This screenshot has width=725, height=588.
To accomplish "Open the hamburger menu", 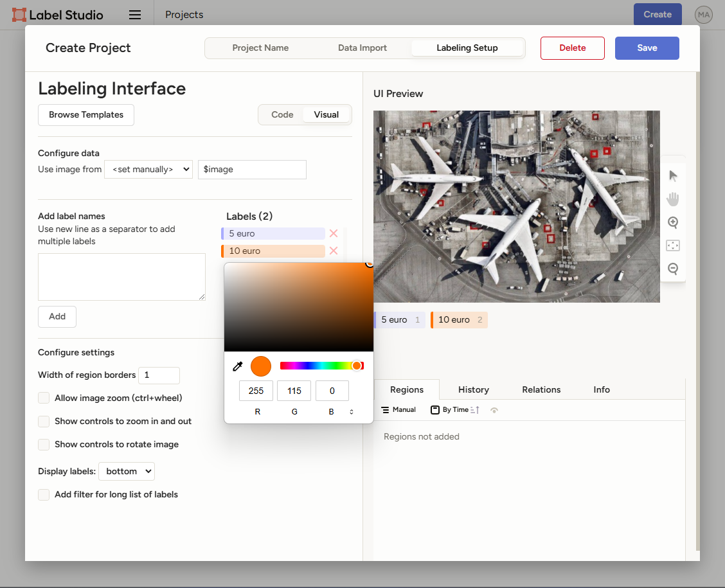I will pos(135,15).
